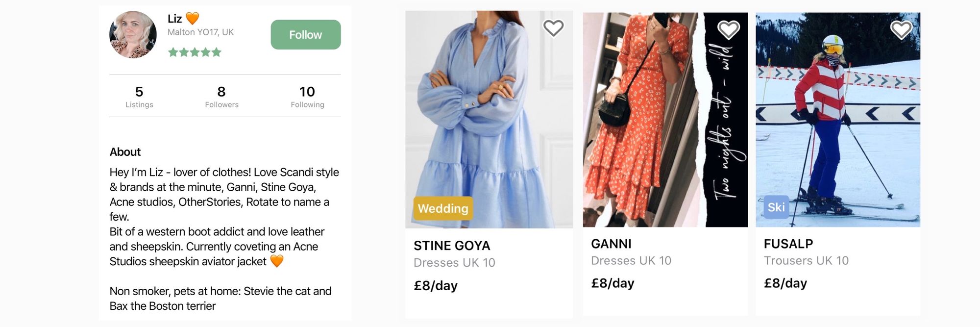The height and width of the screenshot is (327, 980).
Task: Click the orange heart emoji beside Liz
Action: (x=192, y=19)
